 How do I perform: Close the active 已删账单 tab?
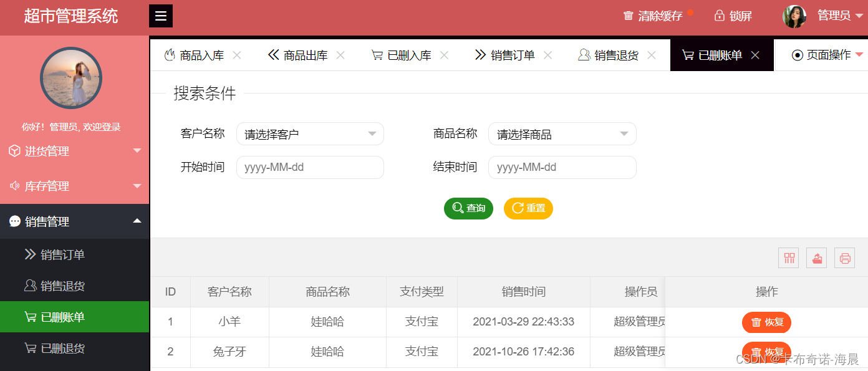[755, 55]
